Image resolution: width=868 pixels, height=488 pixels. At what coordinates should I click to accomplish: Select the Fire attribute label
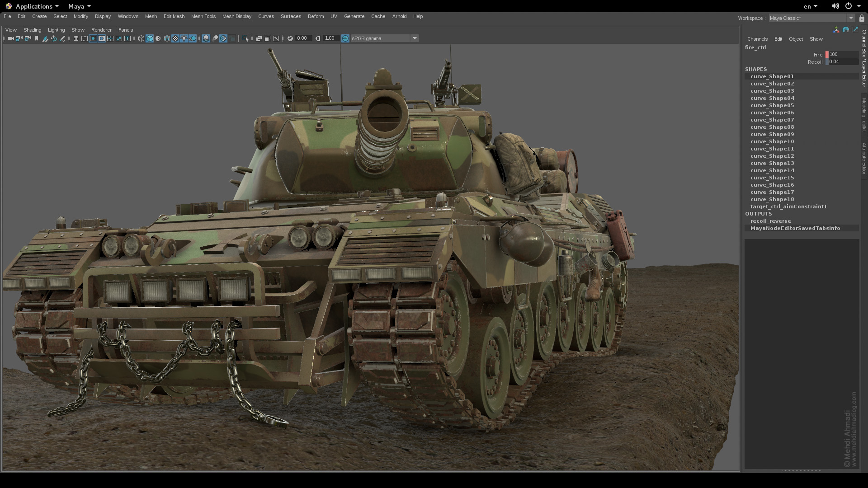(818, 55)
